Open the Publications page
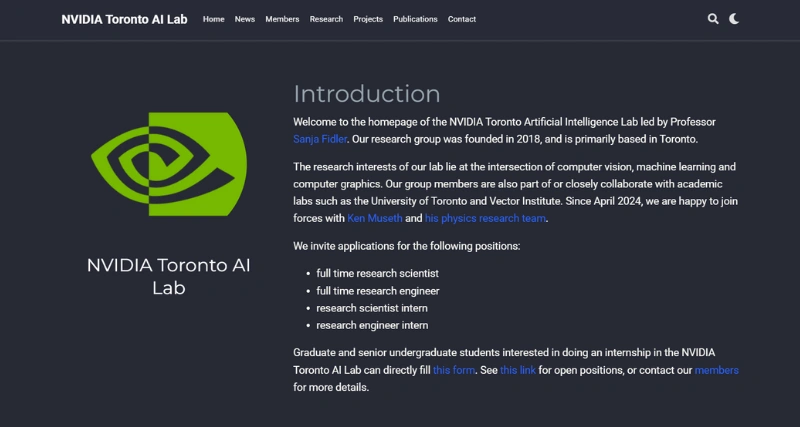This screenshot has width=800, height=427. pyautogui.click(x=415, y=19)
